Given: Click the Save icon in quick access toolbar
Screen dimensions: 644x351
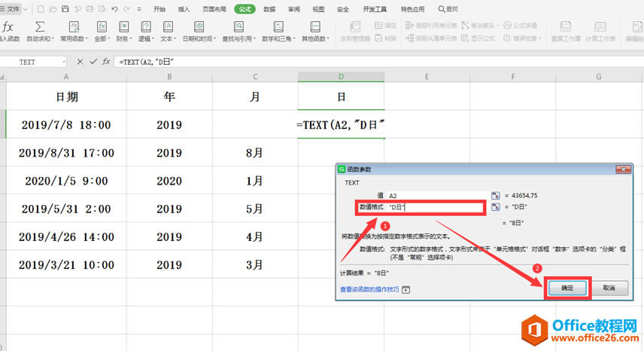Looking at the screenshot, I should (x=65, y=8).
